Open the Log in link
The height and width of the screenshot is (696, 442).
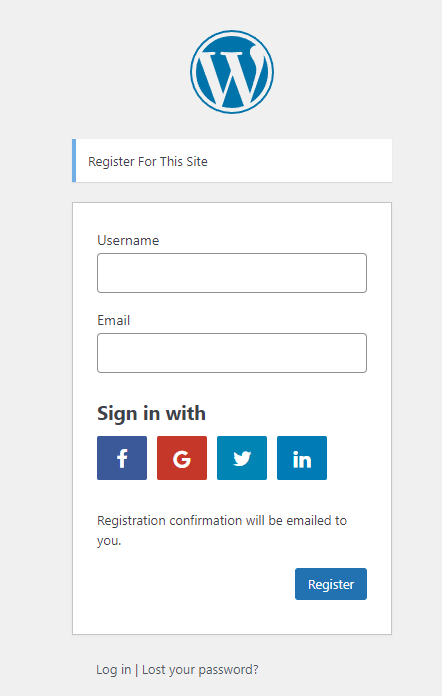(114, 669)
